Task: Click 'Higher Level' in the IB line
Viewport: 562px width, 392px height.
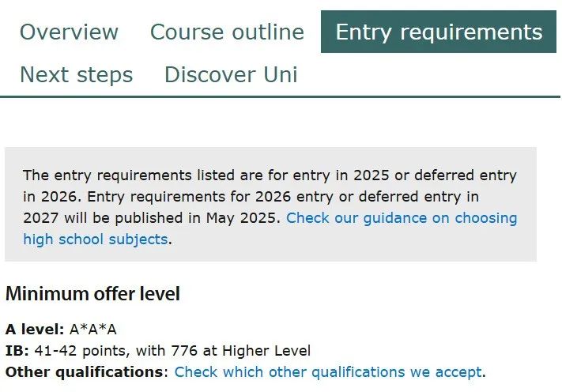Action: click(x=266, y=351)
